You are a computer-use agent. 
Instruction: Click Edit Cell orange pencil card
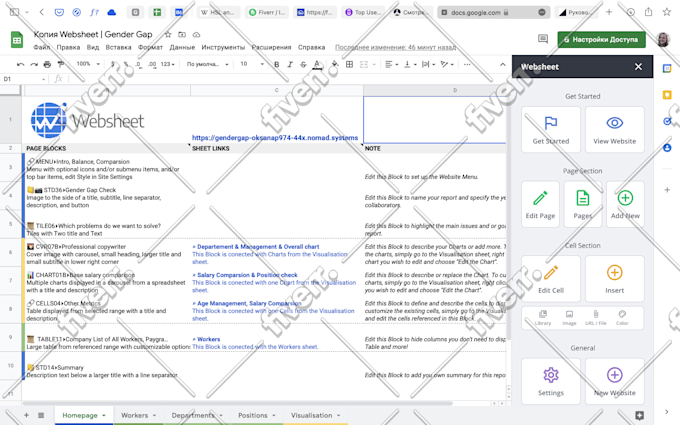coord(551,279)
